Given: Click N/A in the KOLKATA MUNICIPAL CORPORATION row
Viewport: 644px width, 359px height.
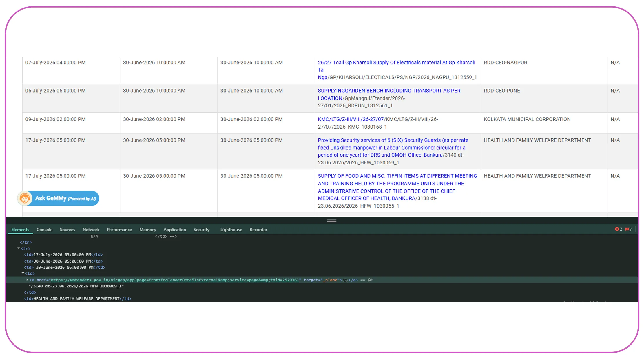Looking at the screenshot, I should pos(615,119).
